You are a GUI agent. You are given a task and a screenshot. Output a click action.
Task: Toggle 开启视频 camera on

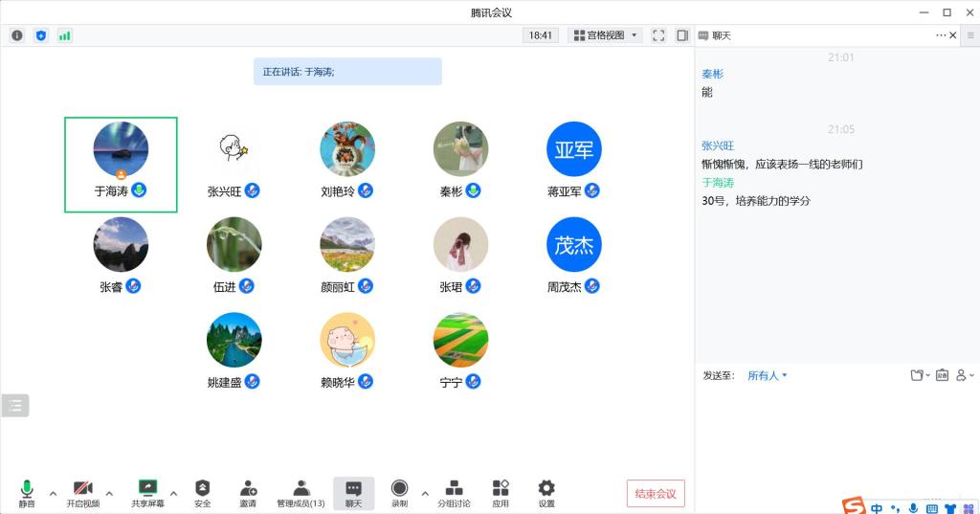[82, 492]
